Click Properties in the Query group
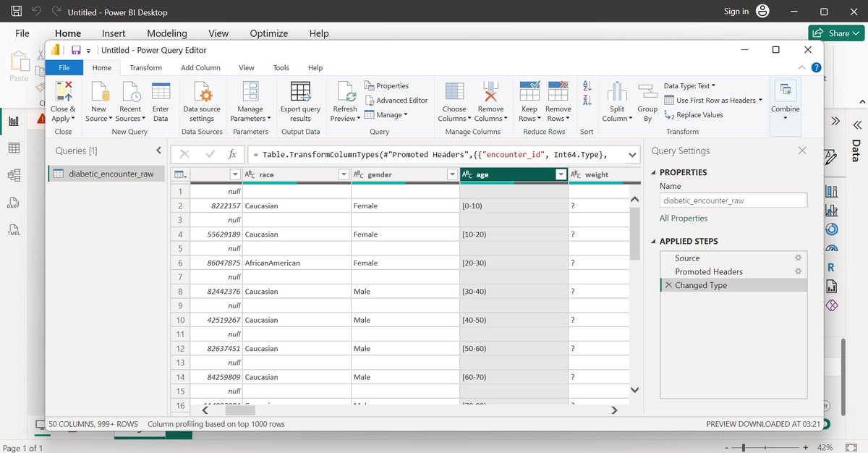868x453 pixels. [386, 86]
